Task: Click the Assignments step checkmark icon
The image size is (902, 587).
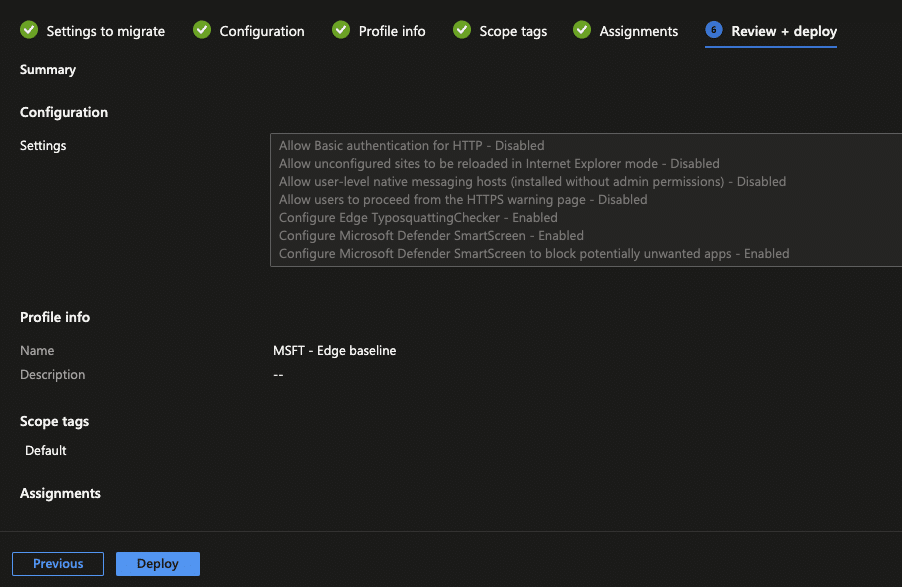Action: [x=582, y=30]
